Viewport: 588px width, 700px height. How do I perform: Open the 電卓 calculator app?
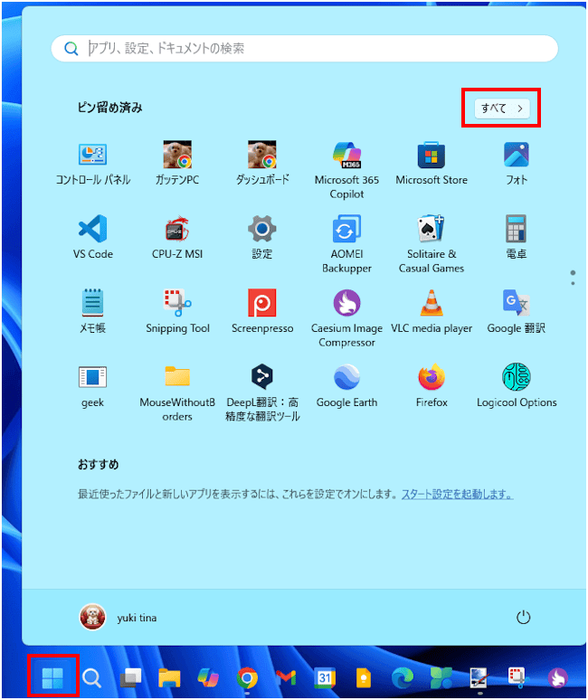(517, 238)
